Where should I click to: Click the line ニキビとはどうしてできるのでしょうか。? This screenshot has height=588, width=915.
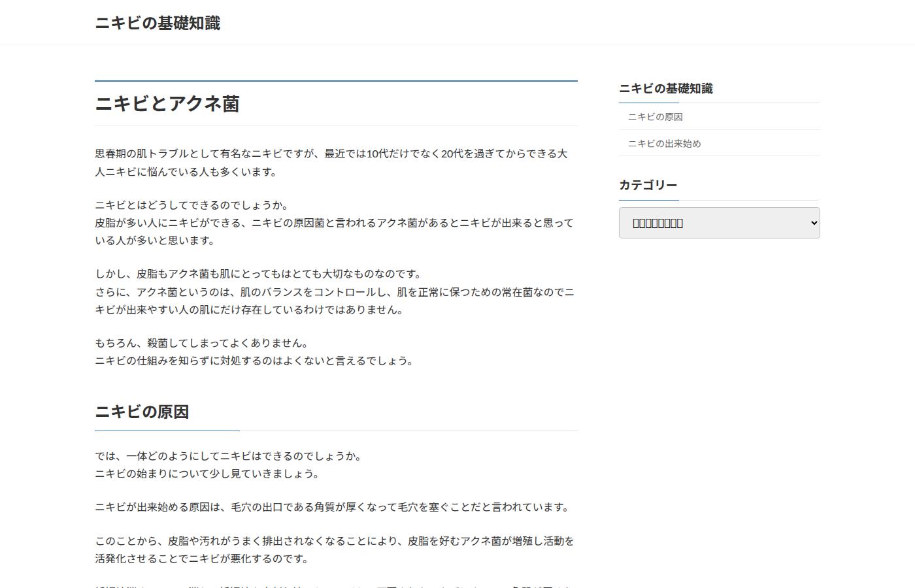(191, 205)
